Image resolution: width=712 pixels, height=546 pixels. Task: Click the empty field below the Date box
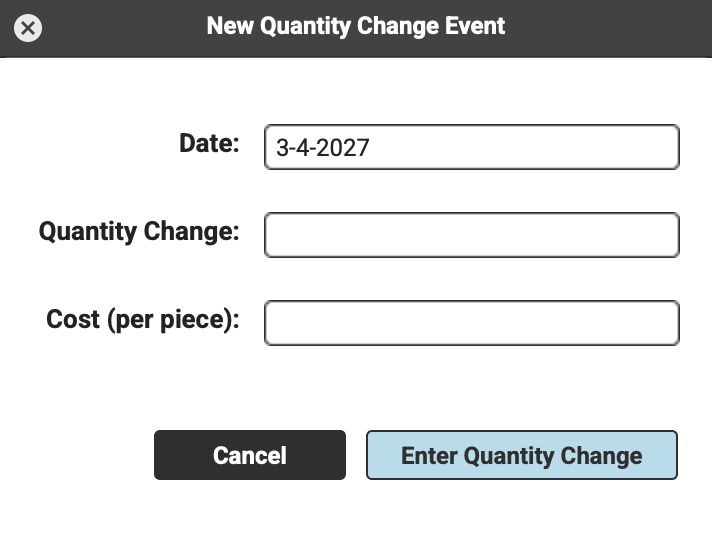pyautogui.click(x=471, y=235)
